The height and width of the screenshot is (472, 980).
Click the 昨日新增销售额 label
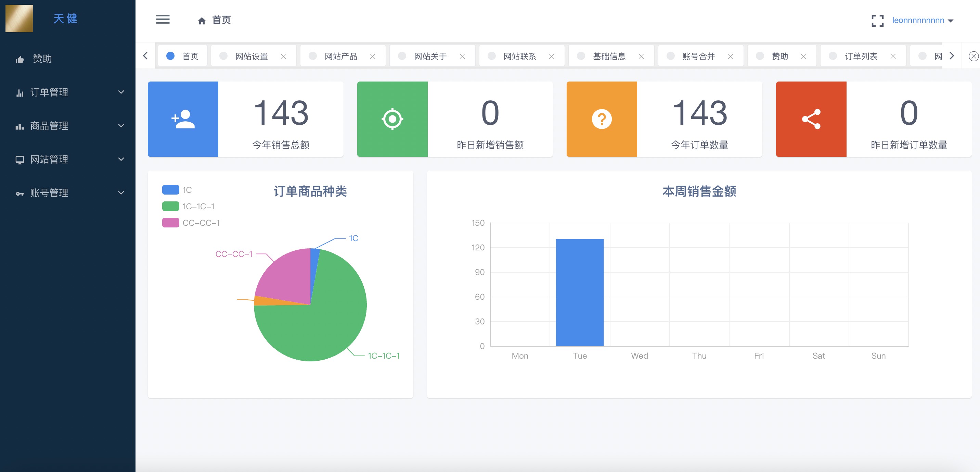[490, 145]
